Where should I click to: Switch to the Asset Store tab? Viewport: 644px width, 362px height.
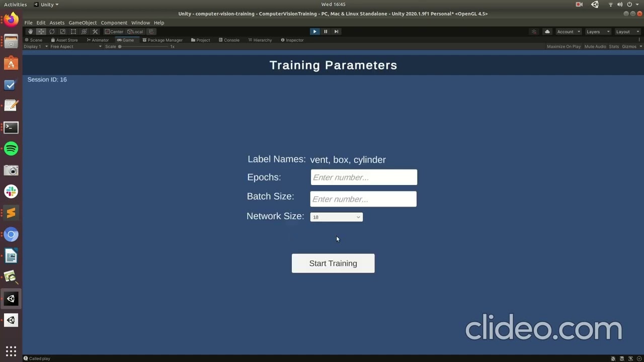point(64,40)
